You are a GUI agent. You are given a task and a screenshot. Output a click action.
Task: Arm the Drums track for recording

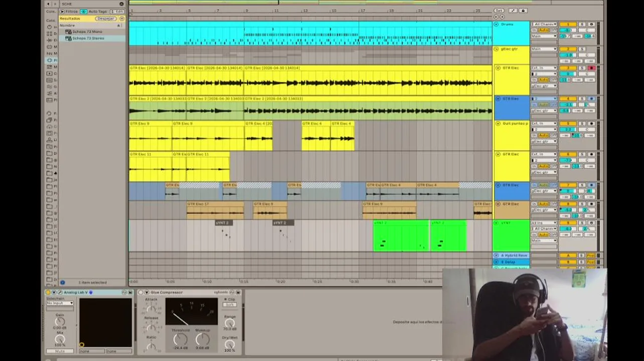click(x=591, y=24)
